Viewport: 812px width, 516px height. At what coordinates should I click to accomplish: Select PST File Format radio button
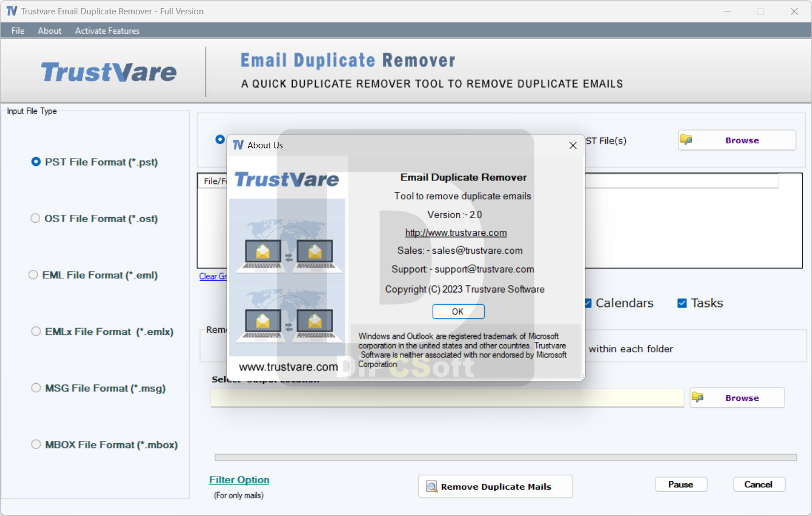(36, 162)
